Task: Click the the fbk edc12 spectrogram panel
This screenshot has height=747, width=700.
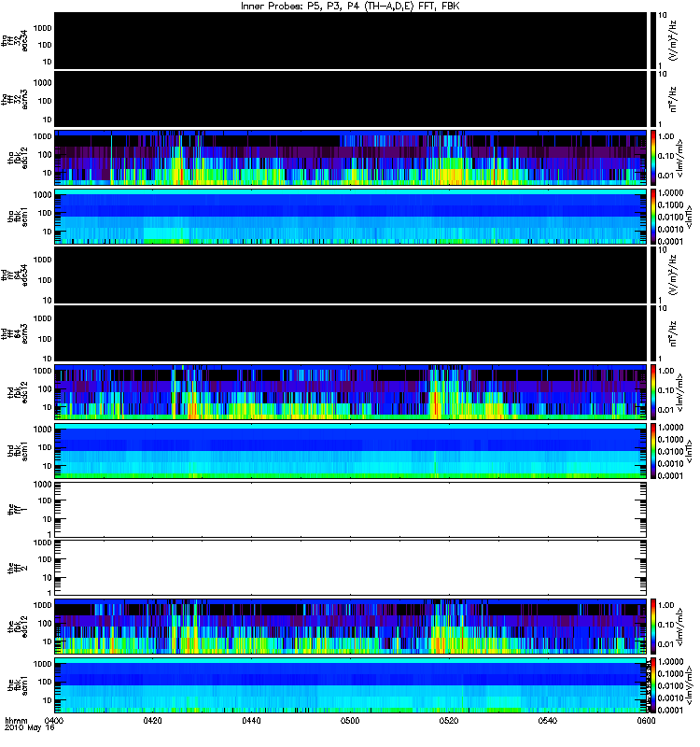Action: pyautogui.click(x=350, y=627)
